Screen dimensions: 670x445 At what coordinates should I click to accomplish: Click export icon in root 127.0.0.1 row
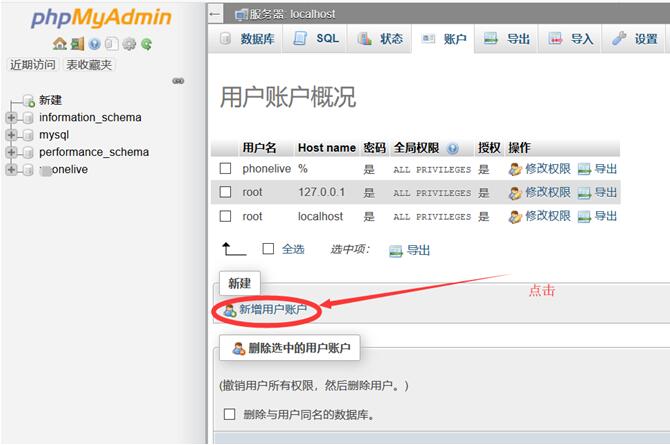(x=584, y=194)
